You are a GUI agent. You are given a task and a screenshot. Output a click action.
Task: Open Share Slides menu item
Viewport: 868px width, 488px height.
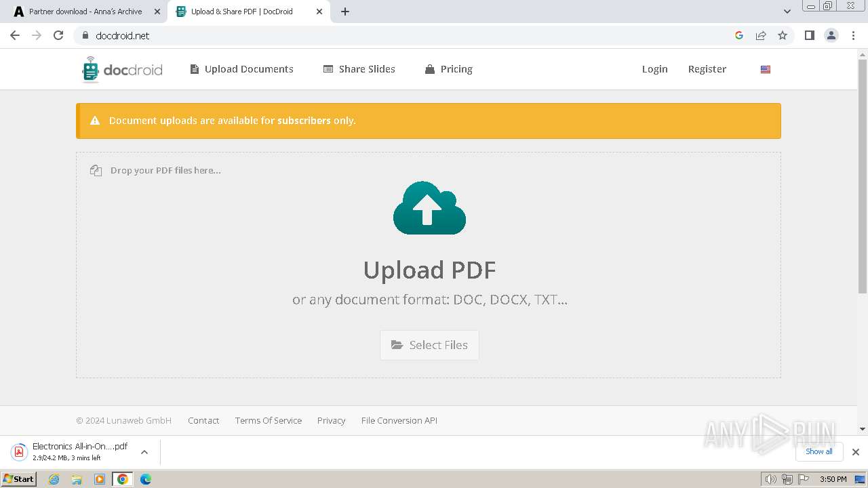(359, 69)
